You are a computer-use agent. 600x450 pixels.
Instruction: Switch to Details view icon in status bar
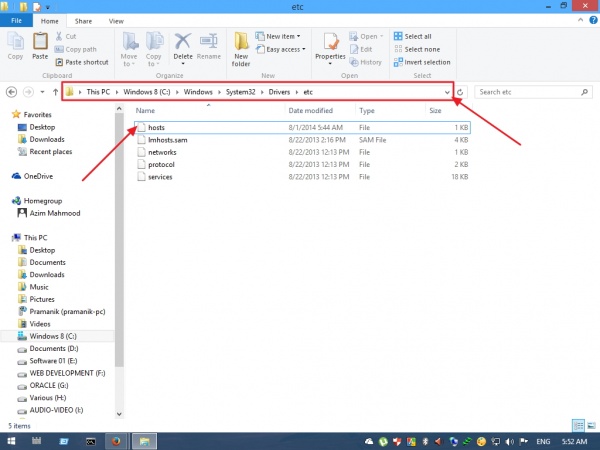tap(578, 426)
